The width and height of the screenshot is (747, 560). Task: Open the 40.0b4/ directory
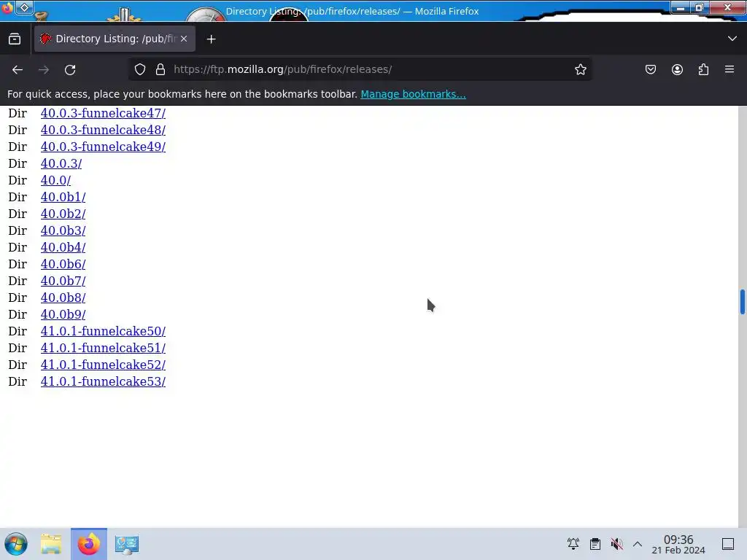63,247
